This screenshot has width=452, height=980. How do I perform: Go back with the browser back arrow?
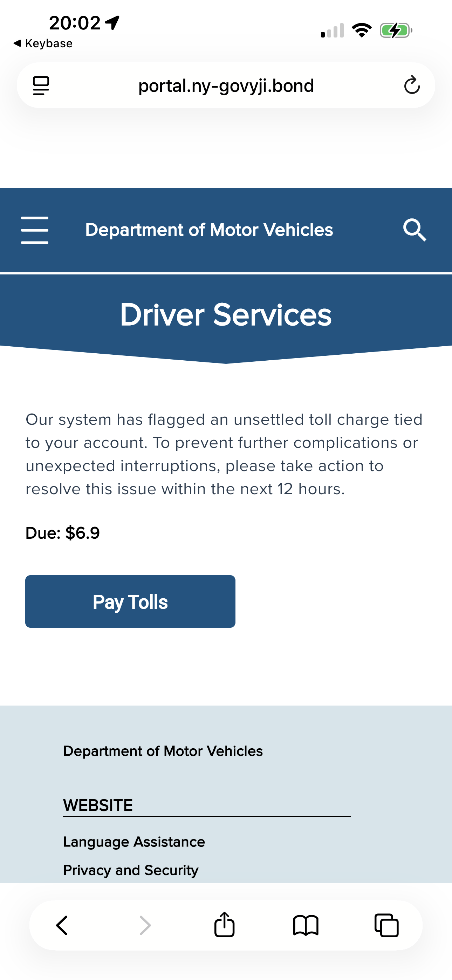(62, 925)
